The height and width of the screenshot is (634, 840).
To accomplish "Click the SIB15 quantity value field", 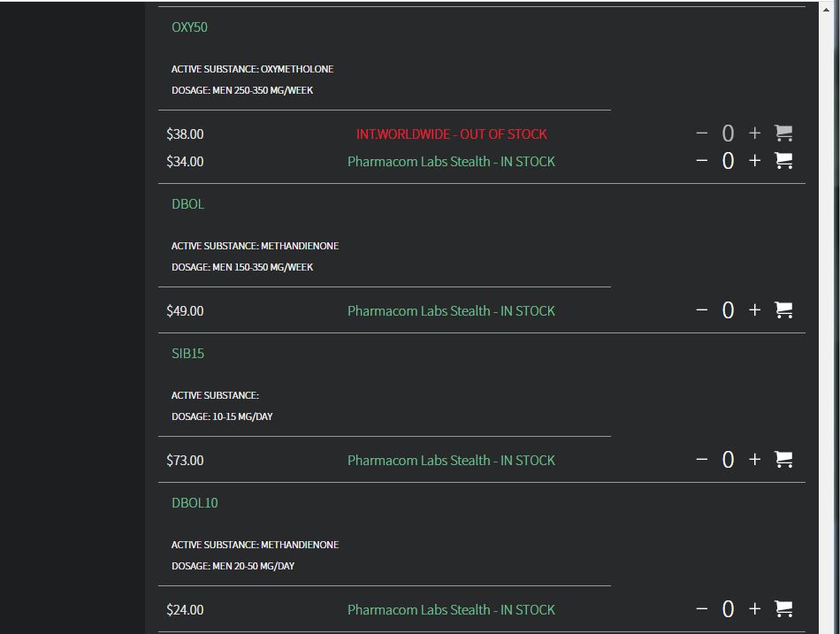I will (x=728, y=460).
